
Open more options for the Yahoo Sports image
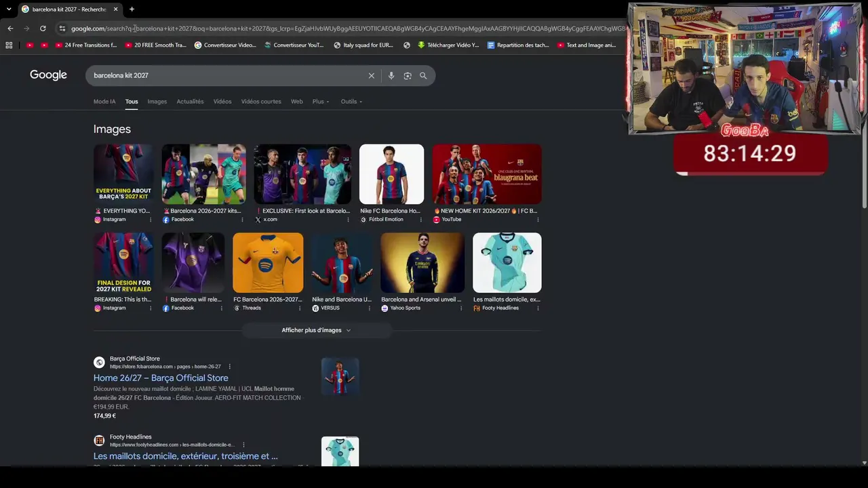tap(461, 308)
